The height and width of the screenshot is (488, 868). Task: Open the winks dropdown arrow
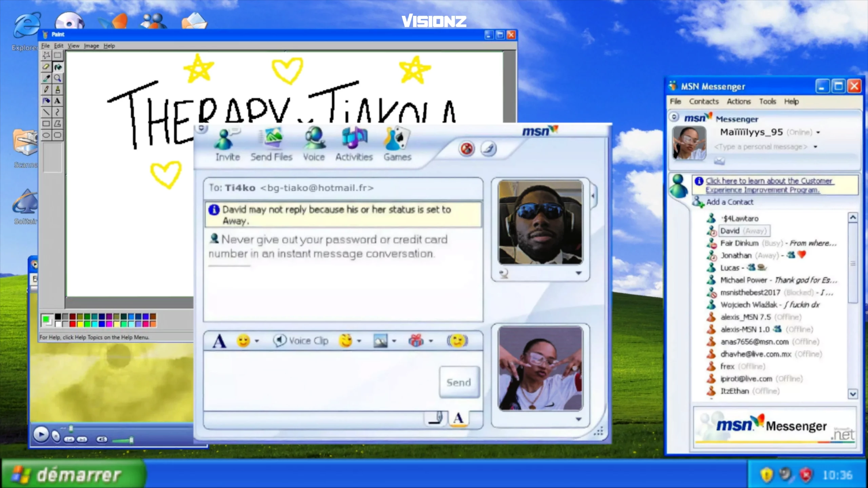point(359,341)
